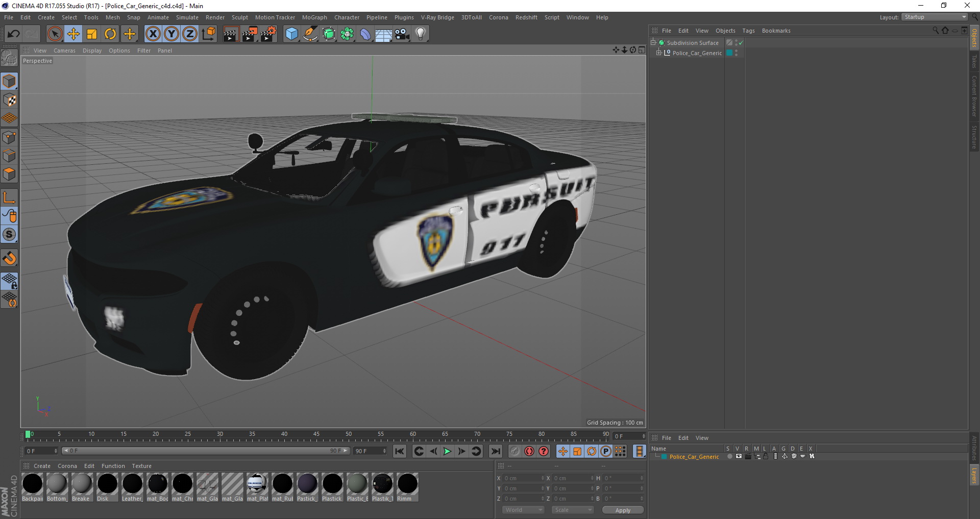Switch coordinate system icon

click(208, 34)
